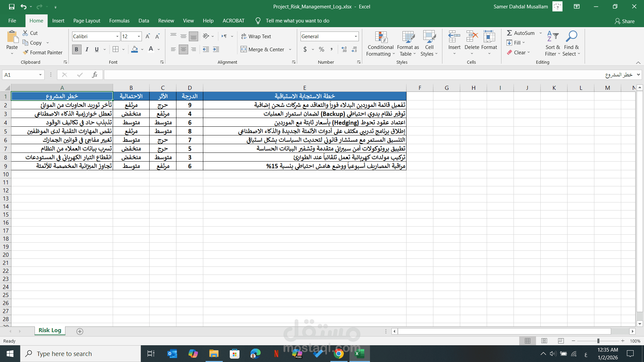Toggle Bold formatting
Image resolution: width=644 pixels, height=362 pixels.
coord(76,50)
